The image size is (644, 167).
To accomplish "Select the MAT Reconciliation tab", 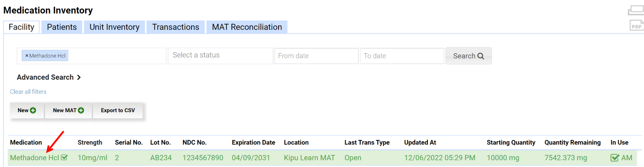I will (247, 27).
